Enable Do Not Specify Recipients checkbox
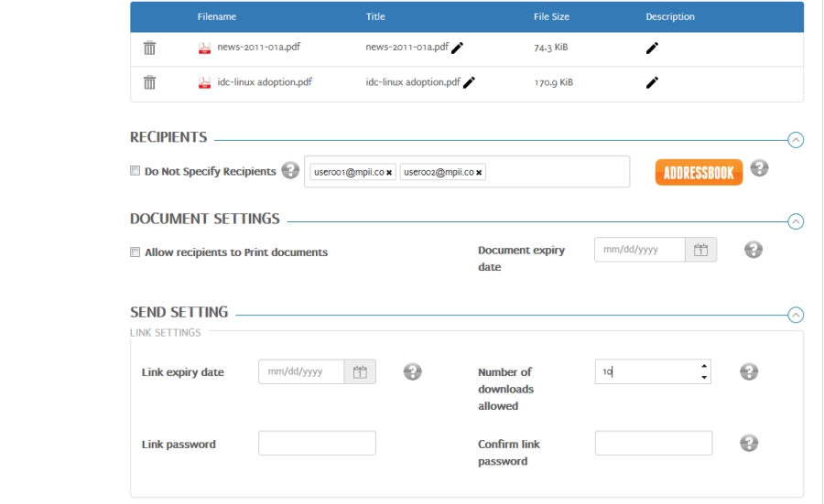824x504 pixels. click(135, 171)
